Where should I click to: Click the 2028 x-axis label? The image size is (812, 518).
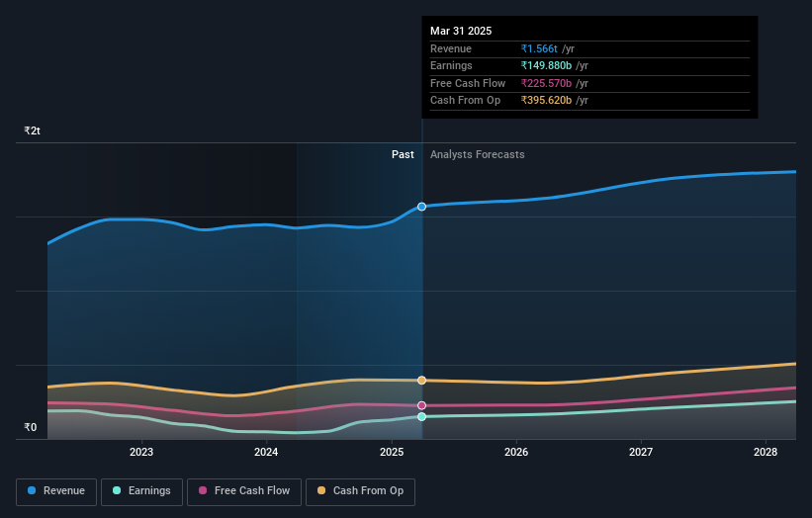pos(766,453)
